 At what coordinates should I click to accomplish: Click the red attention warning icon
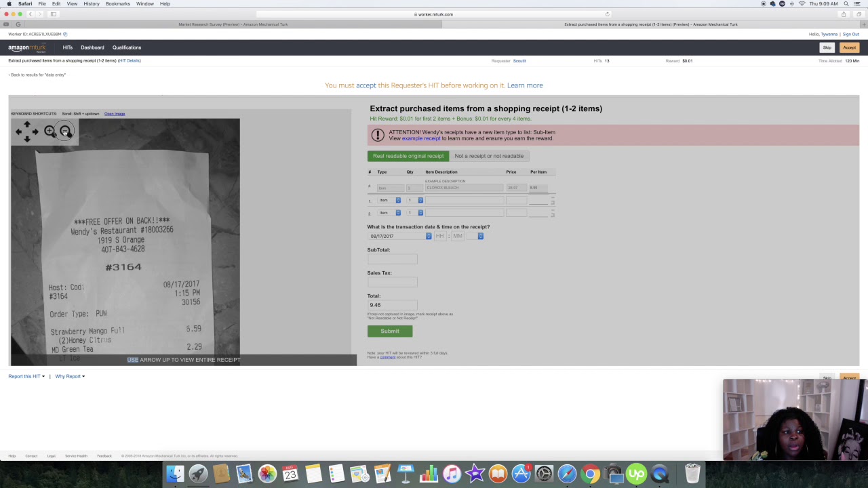coord(378,135)
